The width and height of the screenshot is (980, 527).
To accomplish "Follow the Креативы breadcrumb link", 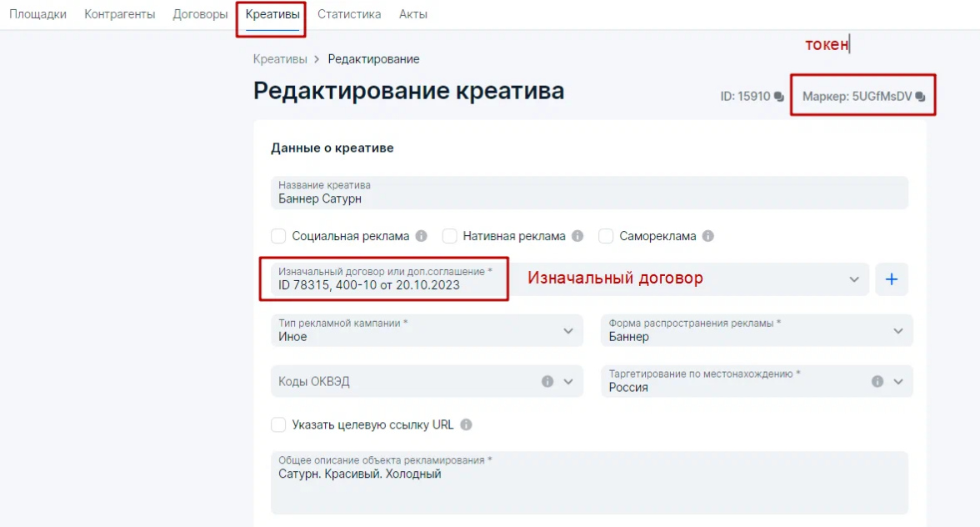I will coord(280,59).
